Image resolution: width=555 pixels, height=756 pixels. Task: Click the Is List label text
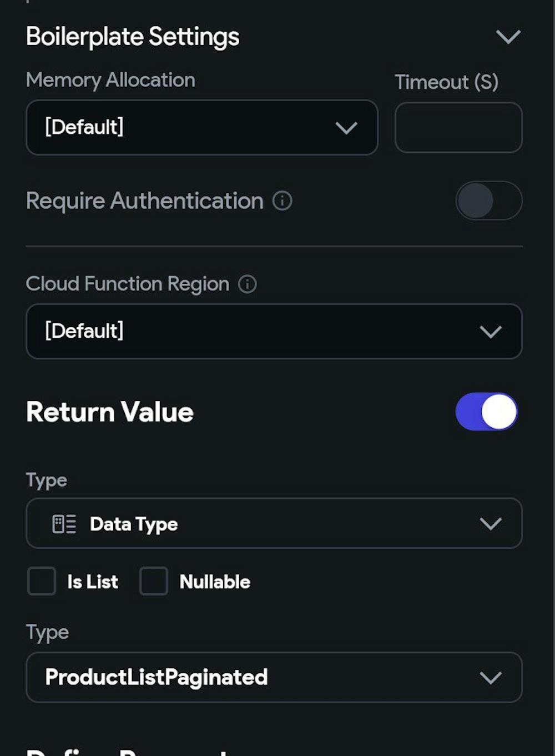tap(93, 582)
